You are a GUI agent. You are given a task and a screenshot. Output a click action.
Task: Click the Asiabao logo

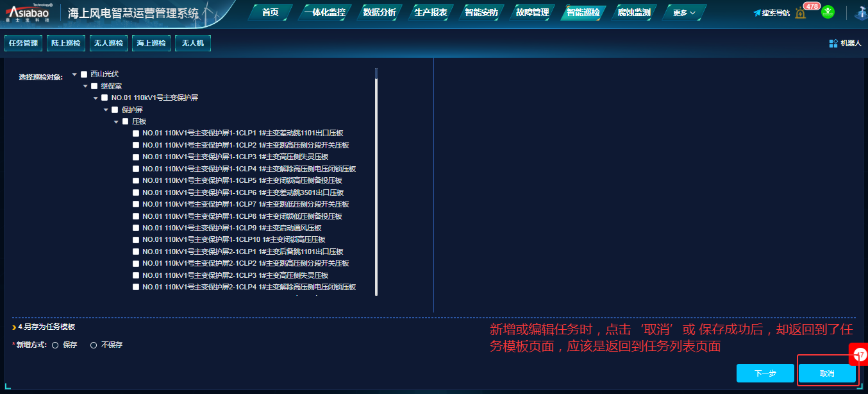point(28,12)
